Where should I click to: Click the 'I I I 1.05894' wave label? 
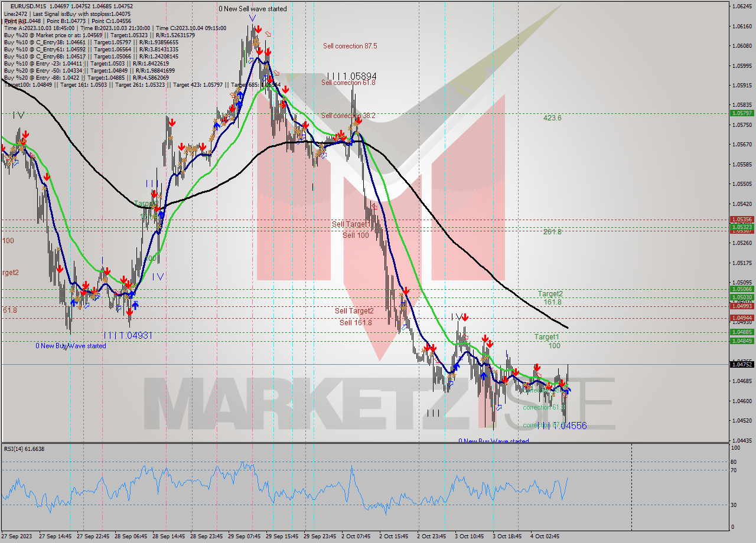(352, 76)
